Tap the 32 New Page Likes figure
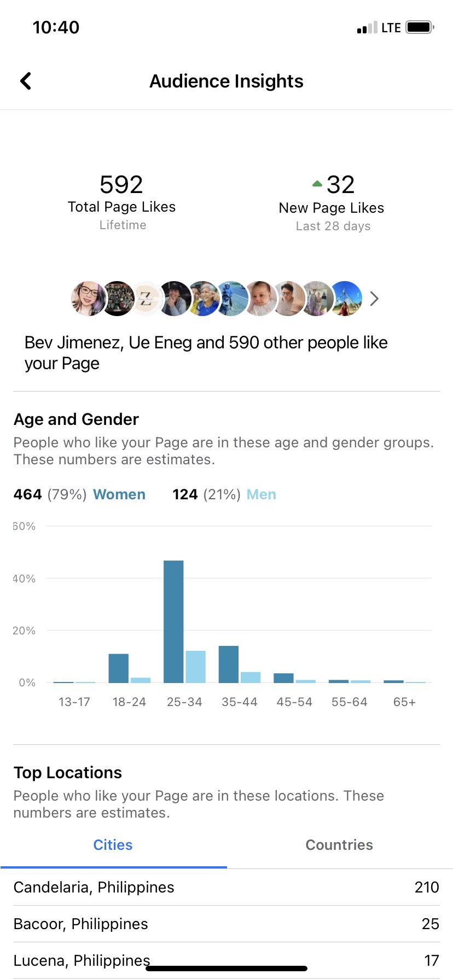The height and width of the screenshot is (980, 453). point(340,185)
